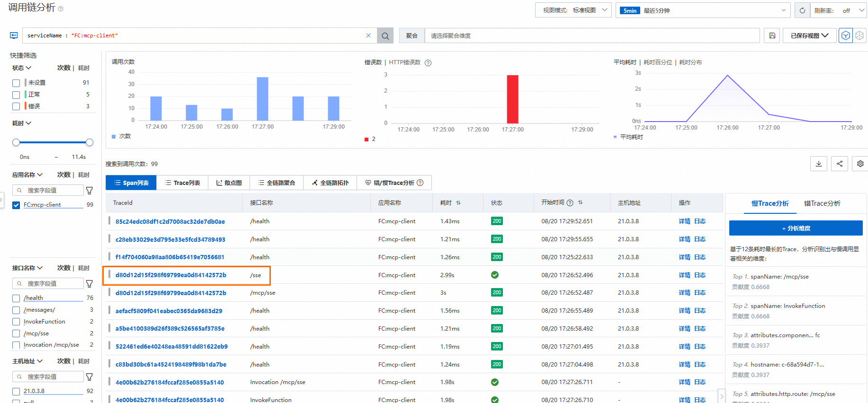
Task: Check the InvokeFunction interface checkbox
Action: [x=16, y=322]
